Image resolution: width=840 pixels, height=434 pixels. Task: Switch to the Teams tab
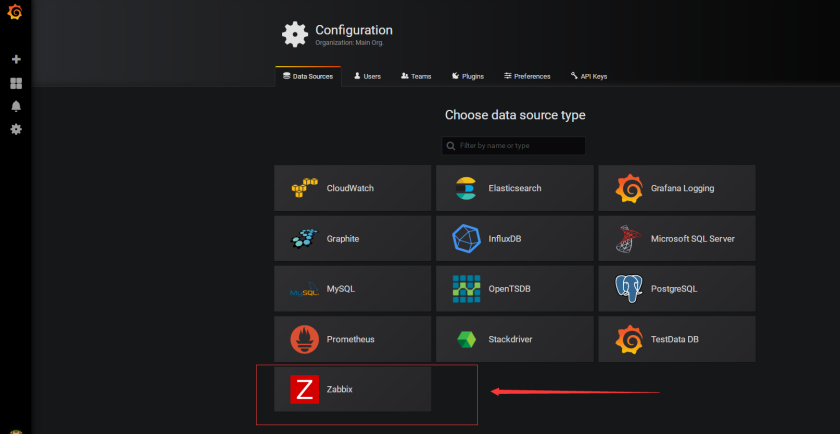coord(416,76)
